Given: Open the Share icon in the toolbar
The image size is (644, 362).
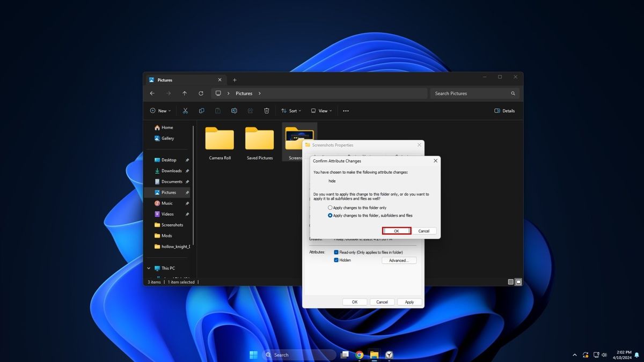Looking at the screenshot, I should point(250,110).
